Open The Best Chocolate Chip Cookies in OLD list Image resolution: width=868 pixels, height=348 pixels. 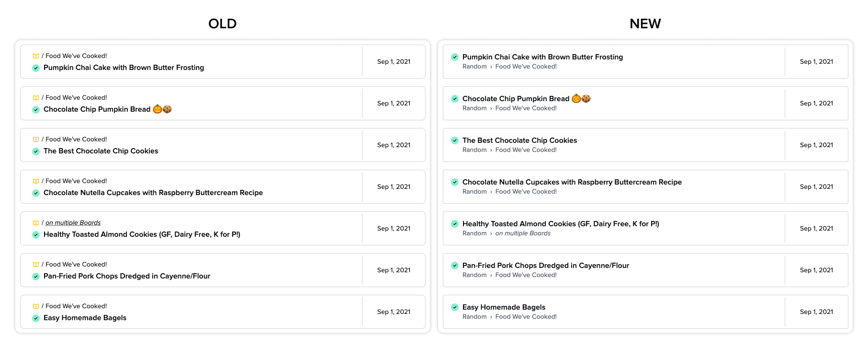click(x=101, y=151)
